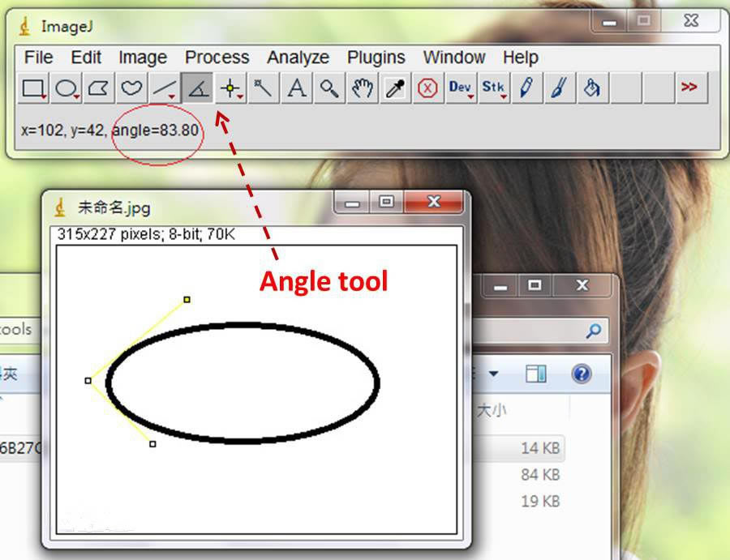The height and width of the screenshot is (560, 730).
Task: Select the Magnifying glass tool
Action: click(x=329, y=88)
